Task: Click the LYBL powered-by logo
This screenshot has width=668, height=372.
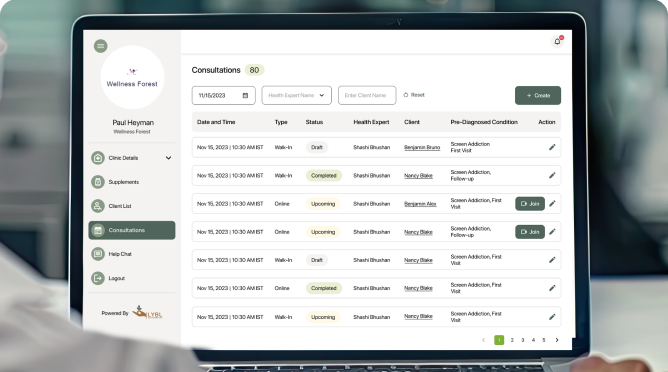Action: 147,312
